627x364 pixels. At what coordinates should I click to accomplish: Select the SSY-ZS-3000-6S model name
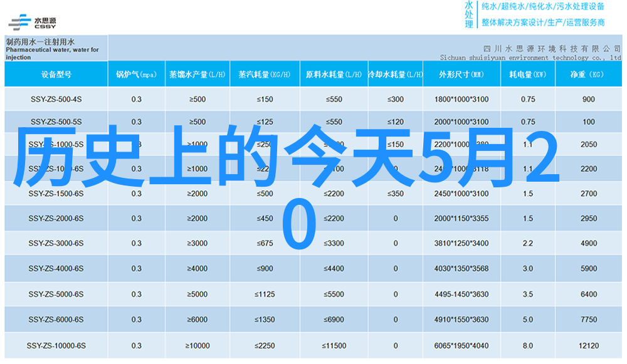[56, 243]
